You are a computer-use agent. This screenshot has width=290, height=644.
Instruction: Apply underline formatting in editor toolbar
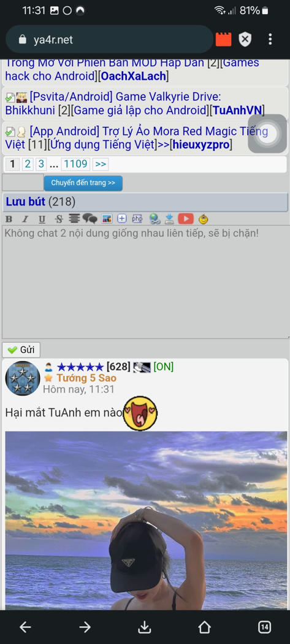click(42, 219)
